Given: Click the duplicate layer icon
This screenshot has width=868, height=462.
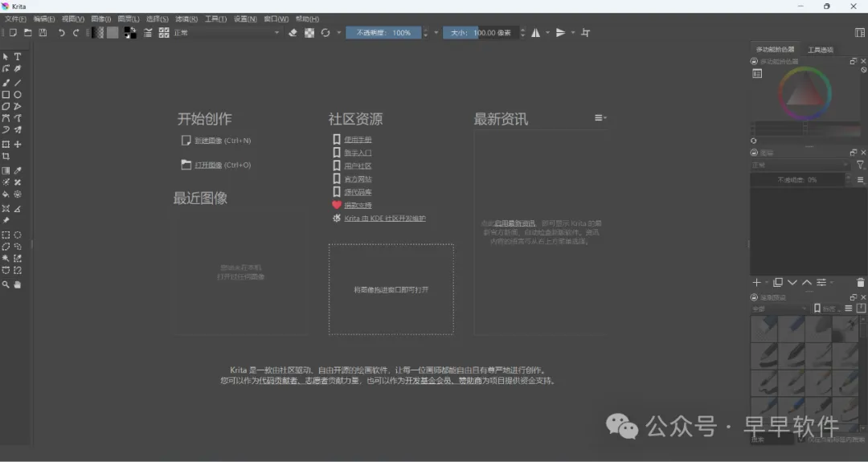Looking at the screenshot, I should [778, 283].
